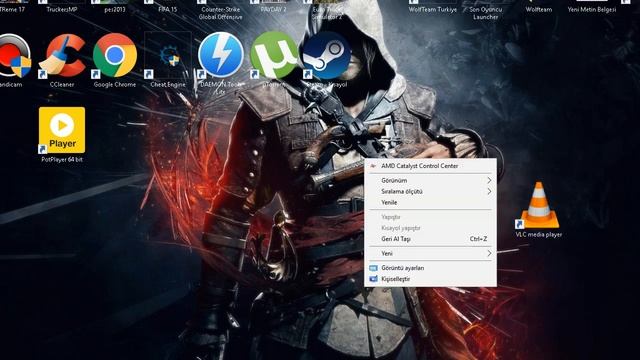Open the uTorrent desktop icon
This screenshot has width=640, height=360.
coord(273,56)
